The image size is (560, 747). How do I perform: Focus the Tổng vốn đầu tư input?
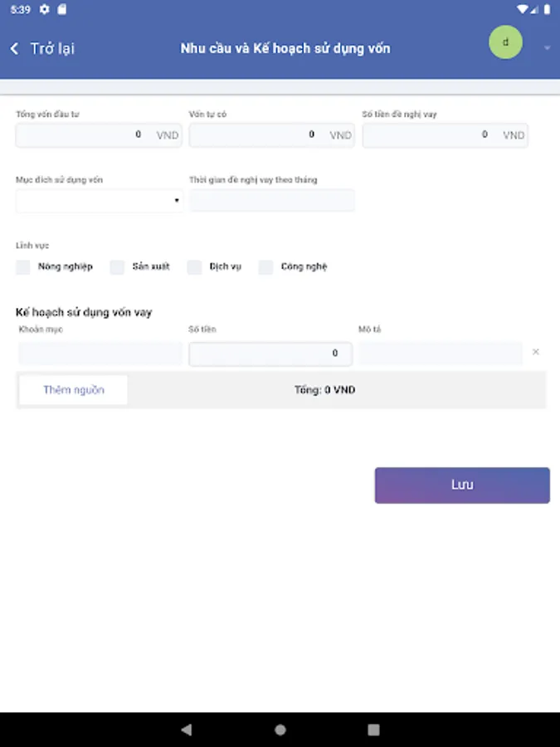tap(83, 134)
